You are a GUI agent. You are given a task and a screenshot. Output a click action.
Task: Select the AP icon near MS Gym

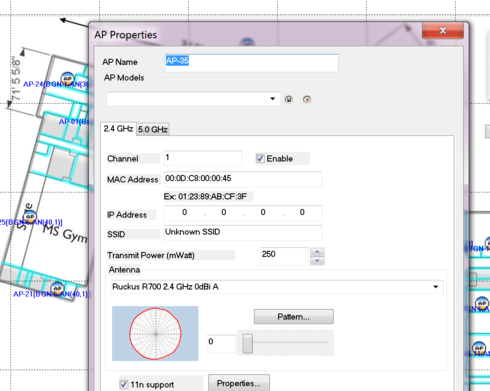(30, 217)
